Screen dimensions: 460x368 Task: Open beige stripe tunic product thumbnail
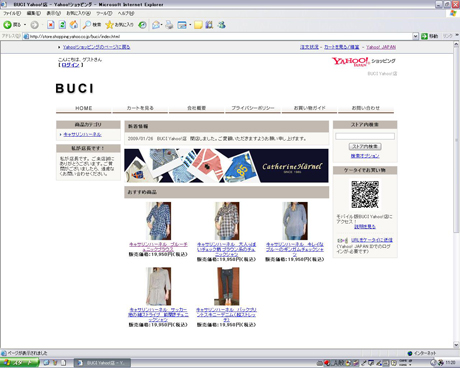(x=158, y=286)
